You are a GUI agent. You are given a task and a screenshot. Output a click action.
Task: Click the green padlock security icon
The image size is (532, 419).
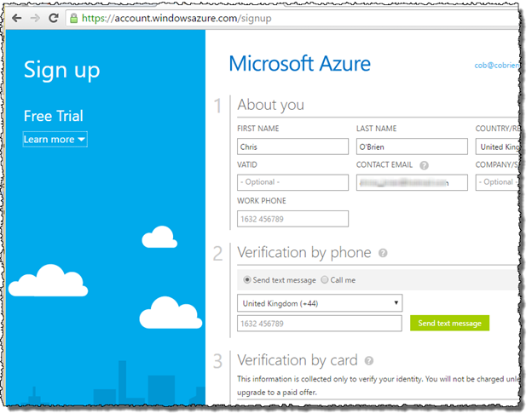[73, 18]
